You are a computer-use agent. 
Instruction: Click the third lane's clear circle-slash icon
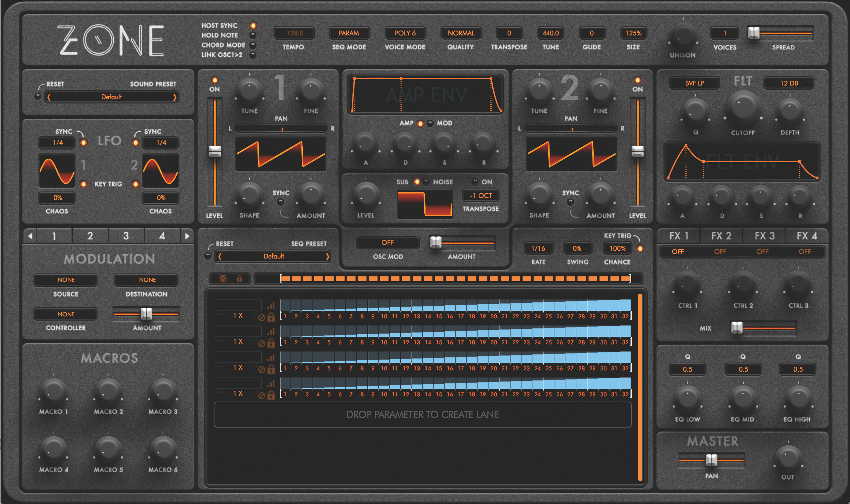[261, 369]
